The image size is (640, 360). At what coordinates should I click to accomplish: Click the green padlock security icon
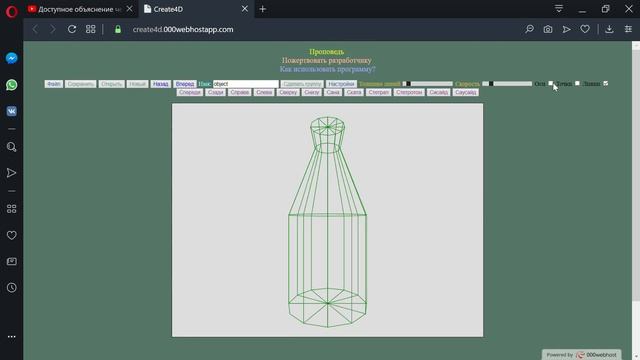[118, 29]
